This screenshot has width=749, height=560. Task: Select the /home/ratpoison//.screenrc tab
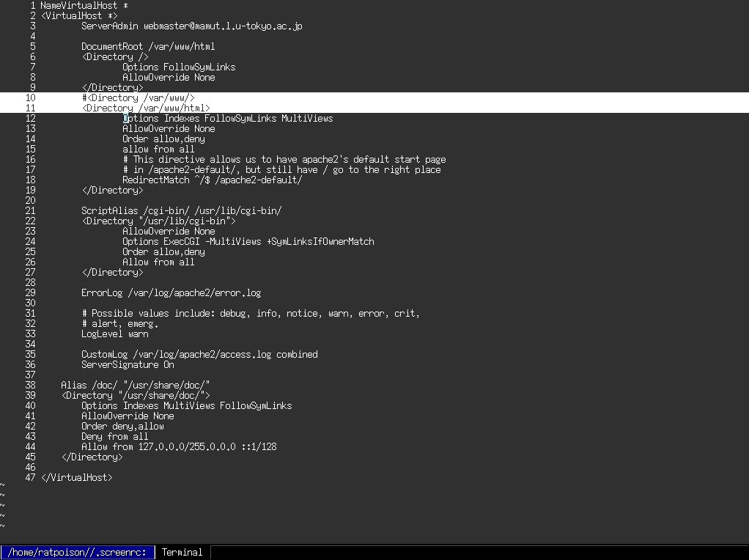(x=78, y=552)
